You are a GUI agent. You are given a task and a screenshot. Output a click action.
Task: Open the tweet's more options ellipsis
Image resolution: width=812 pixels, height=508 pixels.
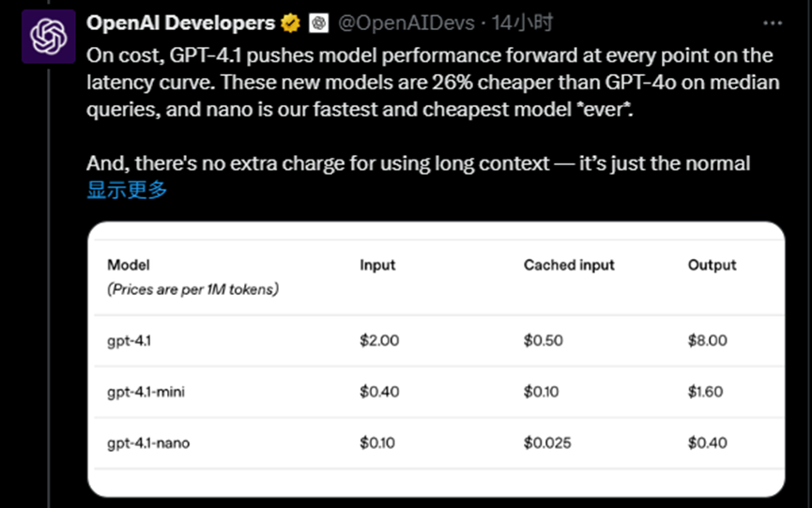click(x=772, y=23)
